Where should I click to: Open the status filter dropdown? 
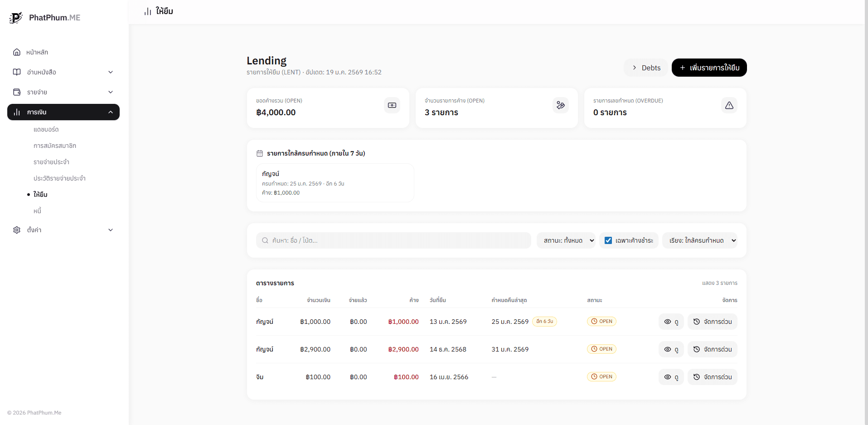(566, 240)
